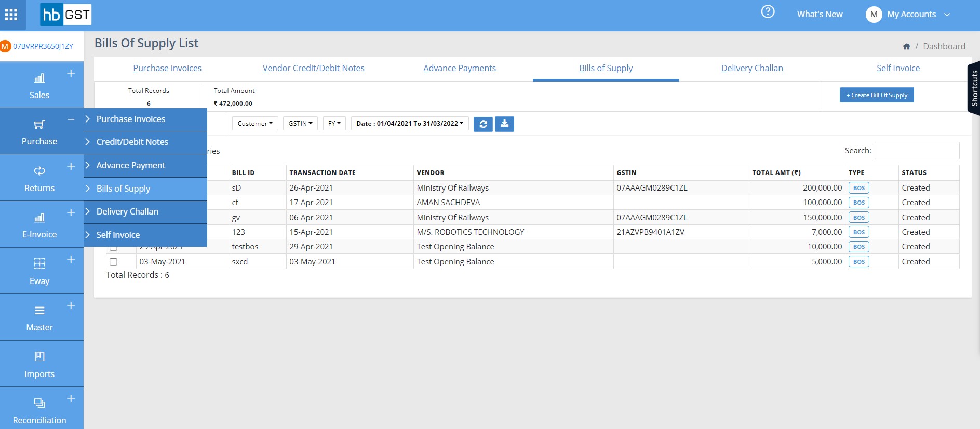Viewport: 980px width, 429px height.
Task: Open the help question mark icon
Action: coord(768,11)
